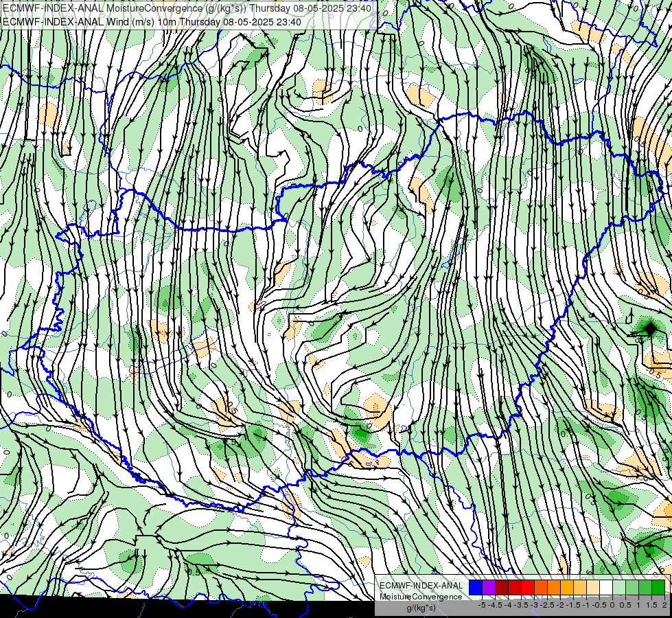
Task: Pick the light green swatch between 0.5 and 1
Action: (632, 587)
